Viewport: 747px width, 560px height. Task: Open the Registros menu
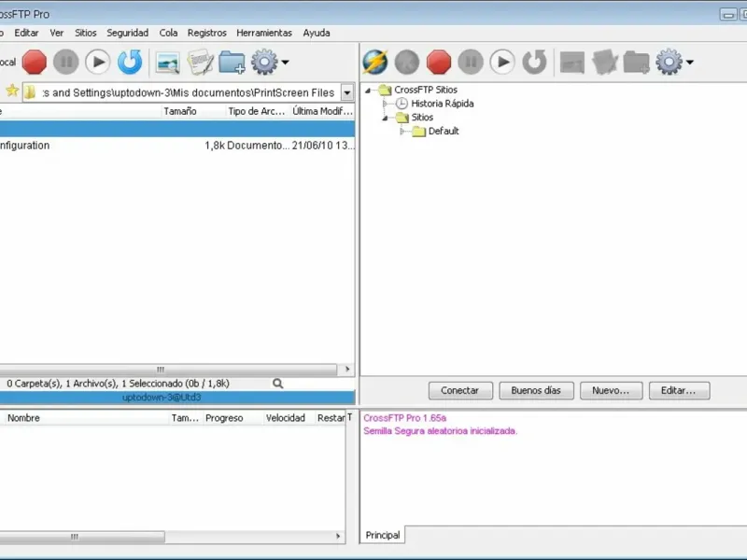coord(206,33)
